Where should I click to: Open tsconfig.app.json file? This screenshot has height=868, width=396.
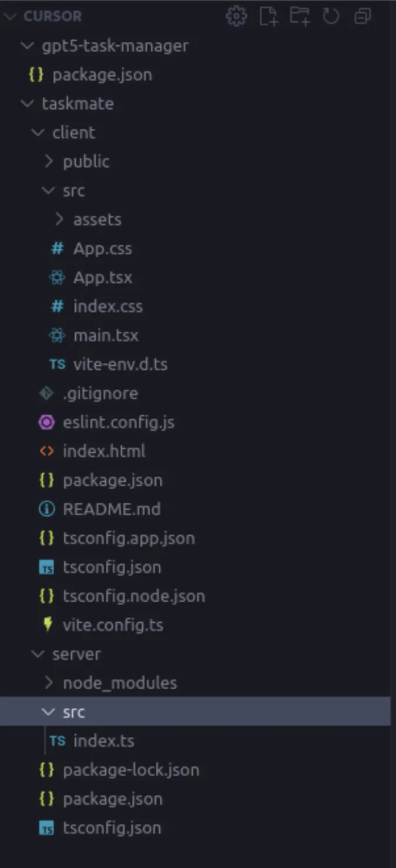pos(129,538)
